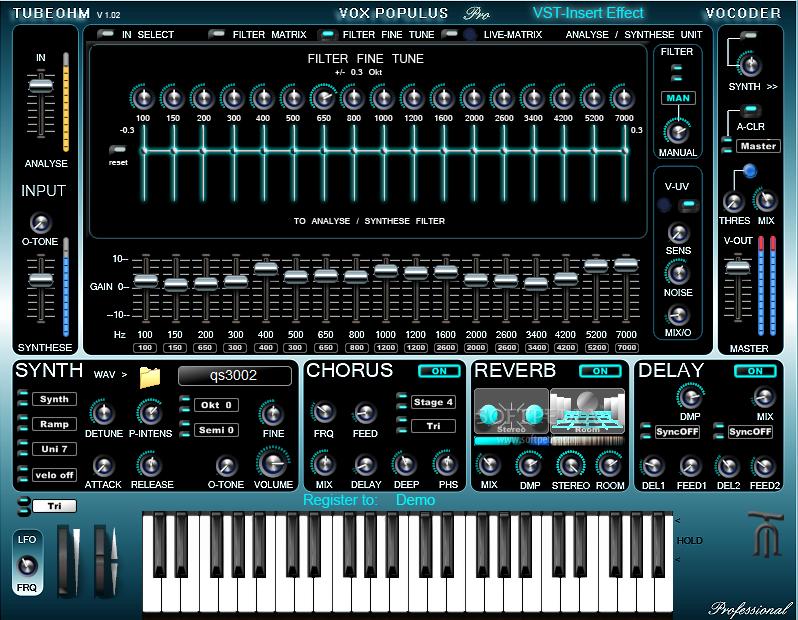Click the DETUNE knob
The height and width of the screenshot is (620, 798).
(103, 413)
